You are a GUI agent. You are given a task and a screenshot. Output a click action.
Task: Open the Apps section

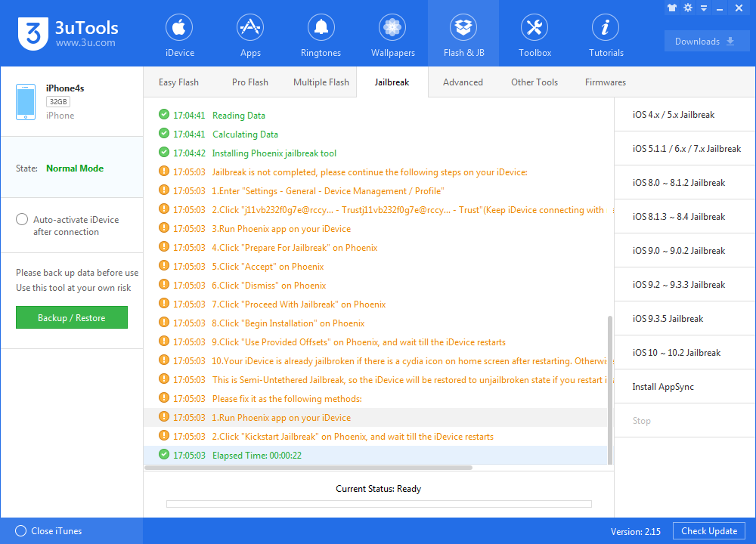click(x=250, y=34)
